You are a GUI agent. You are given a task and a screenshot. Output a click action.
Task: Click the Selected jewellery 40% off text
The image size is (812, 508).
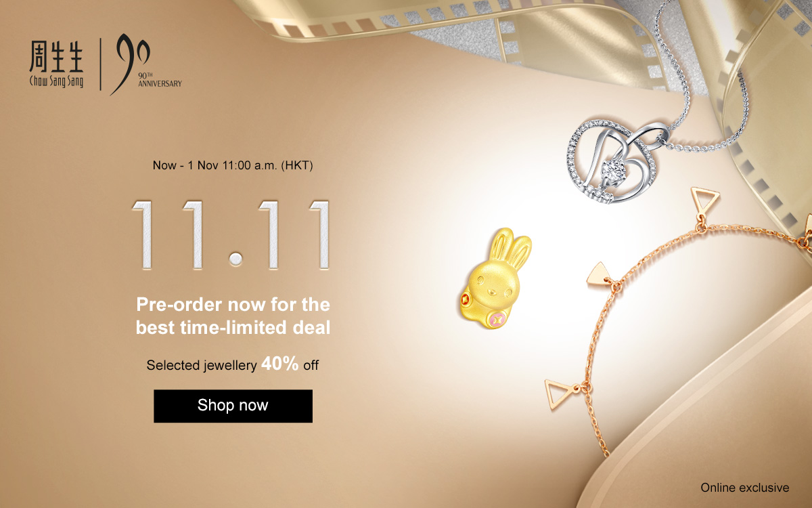pyautogui.click(x=233, y=365)
